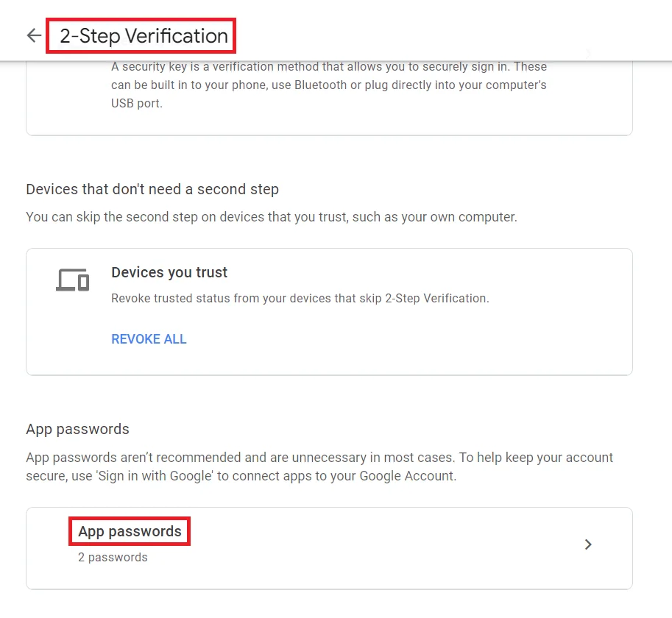Click the faint chevron at the top right
The height and width of the screenshot is (618, 672).
coord(587,53)
